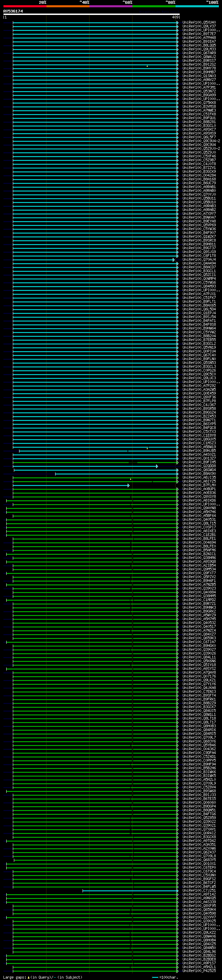Select hit label UniRef100_B9HY78
This screenshot has height=980, width=222.
(199, 68)
